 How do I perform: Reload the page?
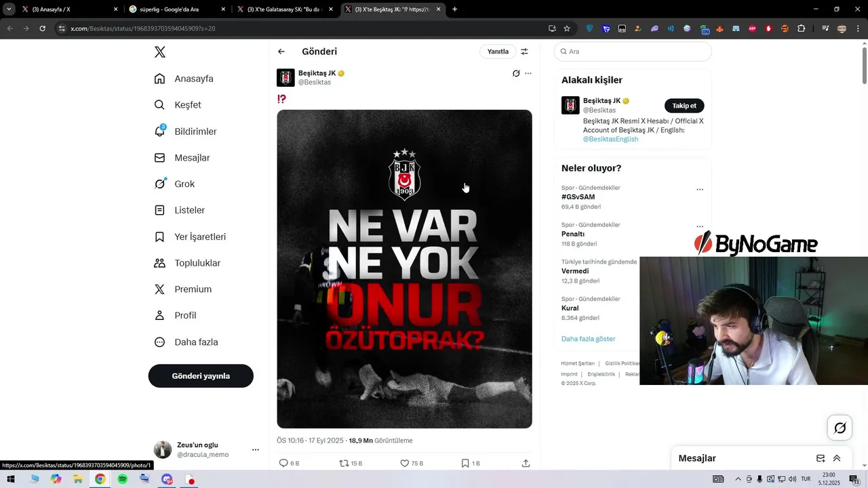(42, 28)
